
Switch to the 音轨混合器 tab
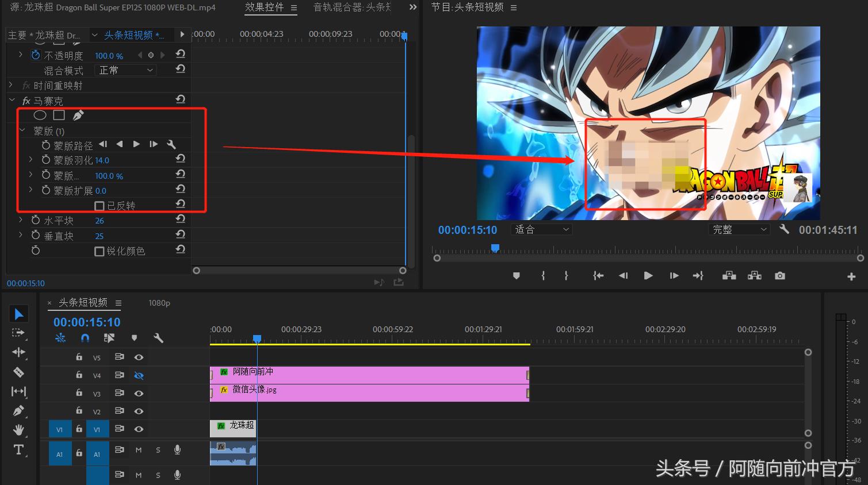pos(352,8)
